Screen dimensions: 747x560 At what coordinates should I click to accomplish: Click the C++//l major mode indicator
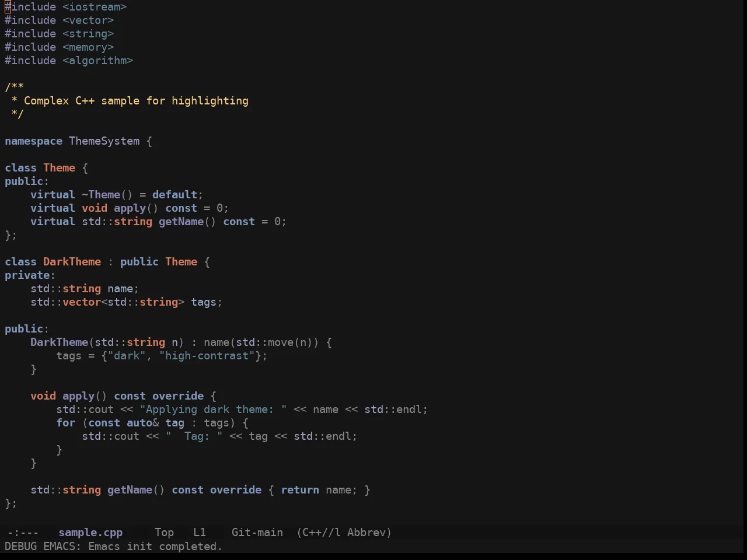[x=319, y=533]
